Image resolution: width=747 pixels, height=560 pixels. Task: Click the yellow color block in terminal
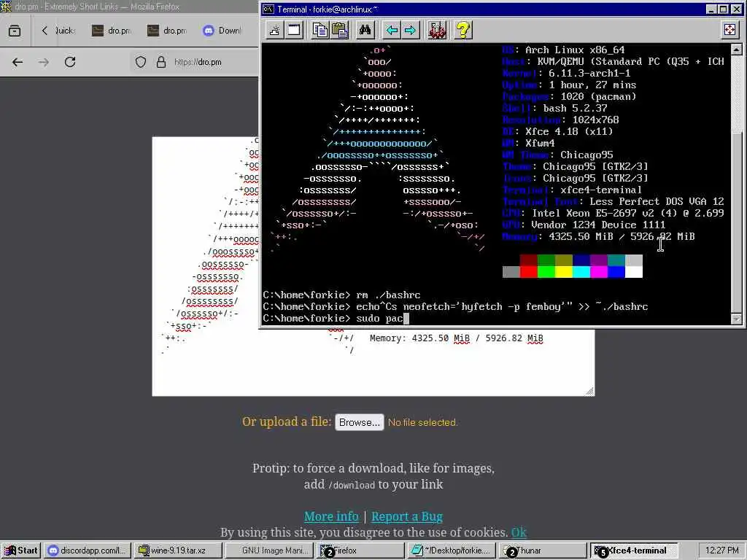(x=564, y=272)
